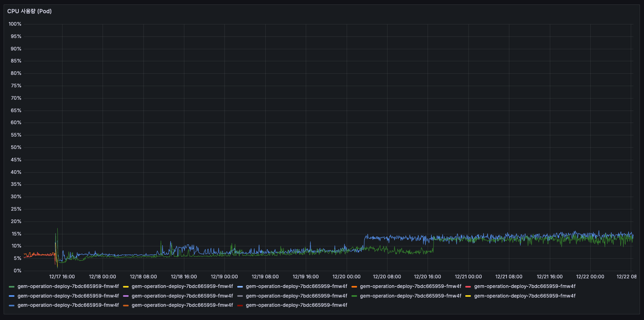Viewport: 644px width, 320px height.
Task: Select the light blue series name in legend
Action: (x=296, y=286)
